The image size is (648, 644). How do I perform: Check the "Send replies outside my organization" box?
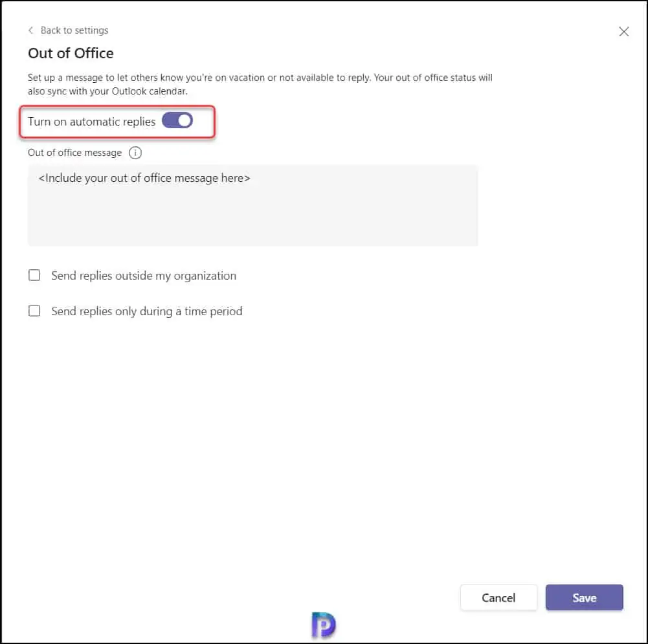[x=34, y=276]
